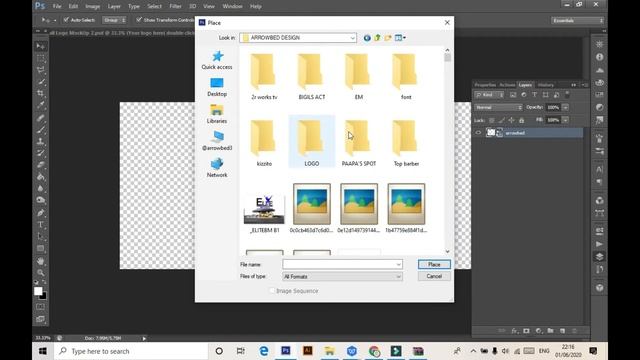Open the View Menu dropdown in dialog
Viewport: 640px width, 360px height.
pos(400,38)
